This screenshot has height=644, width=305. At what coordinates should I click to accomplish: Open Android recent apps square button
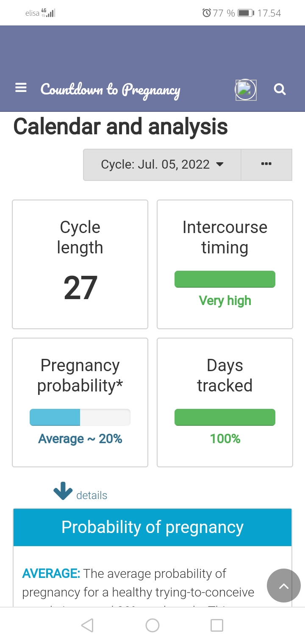coord(216,625)
